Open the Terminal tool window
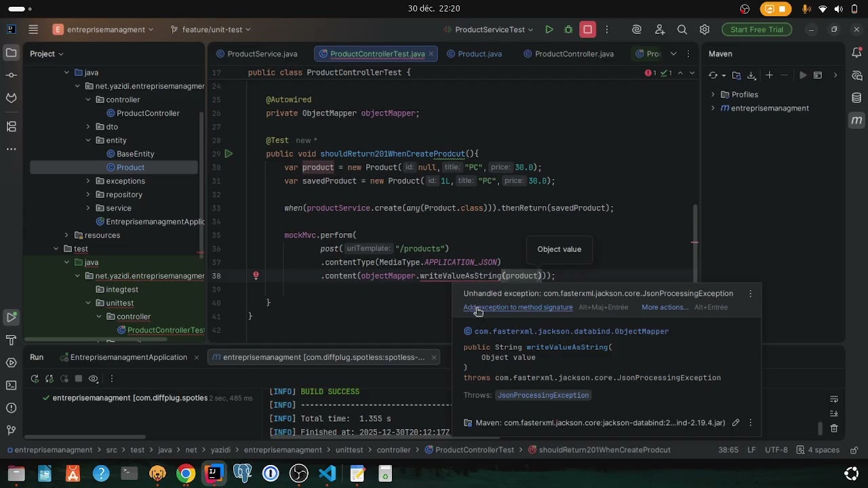Image resolution: width=868 pixels, height=488 pixels. [11, 385]
